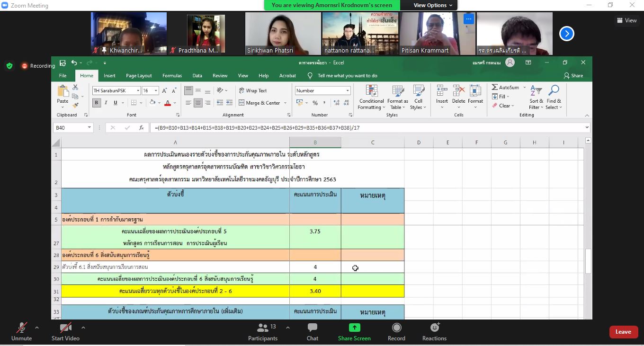644x346 pixels.
Task: Toggle Center horizontal alignment
Action: (x=198, y=103)
